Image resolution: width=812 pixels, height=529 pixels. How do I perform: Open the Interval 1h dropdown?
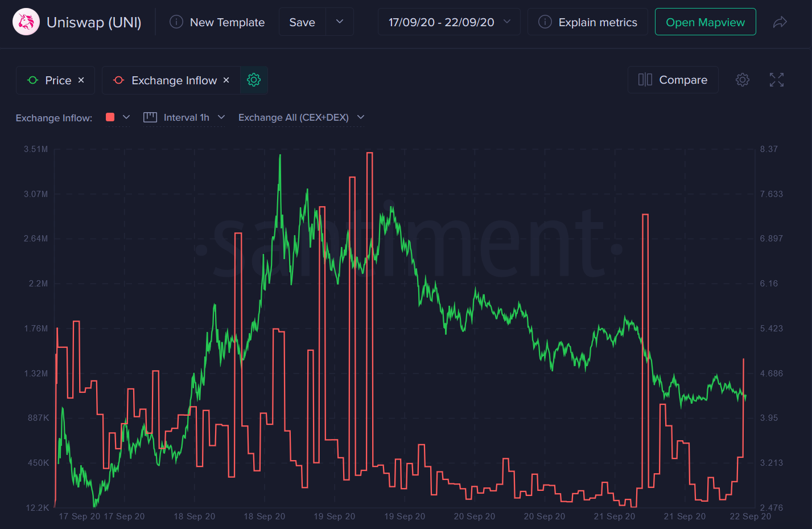tap(184, 117)
